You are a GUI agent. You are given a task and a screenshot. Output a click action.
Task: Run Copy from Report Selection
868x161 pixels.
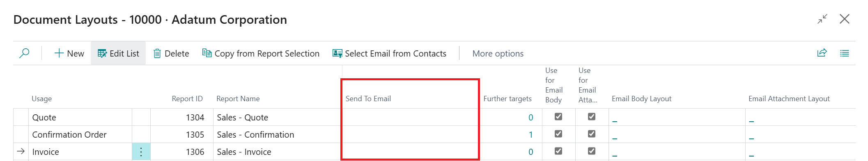[261, 53]
